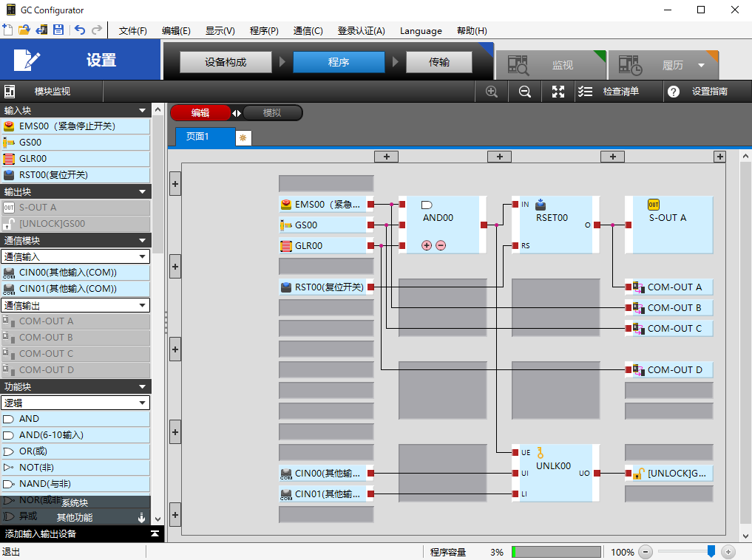Click the 设备构成 step button

point(226,62)
